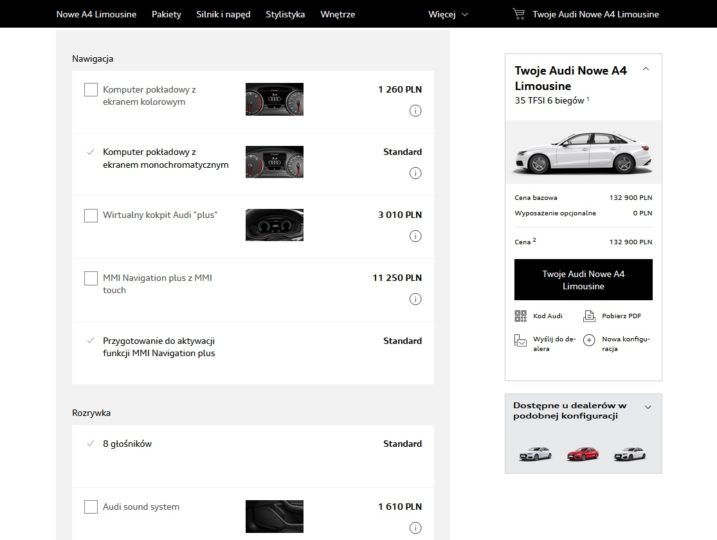Viewport: 717px width, 540px height.
Task: Click the black Twoje Audi Nowe A4 Limousine button
Action: 583,280
